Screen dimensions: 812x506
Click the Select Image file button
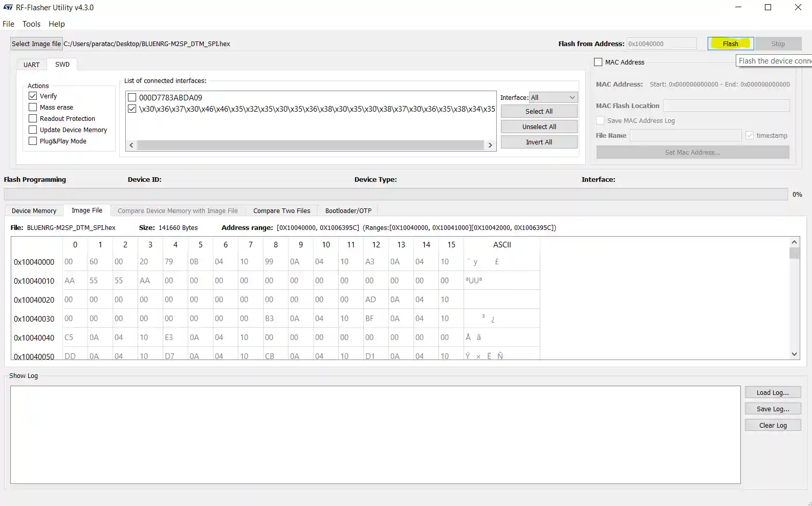(x=36, y=44)
